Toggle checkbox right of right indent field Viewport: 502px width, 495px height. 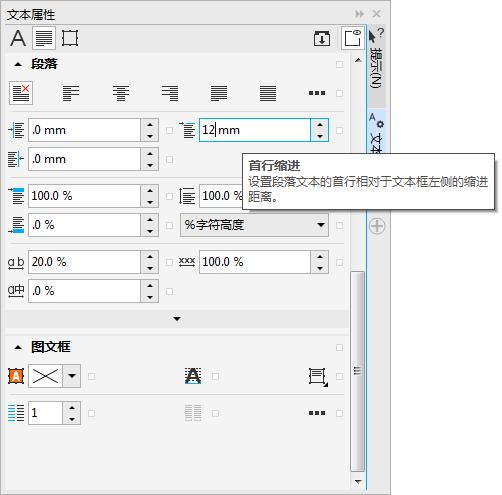click(169, 159)
